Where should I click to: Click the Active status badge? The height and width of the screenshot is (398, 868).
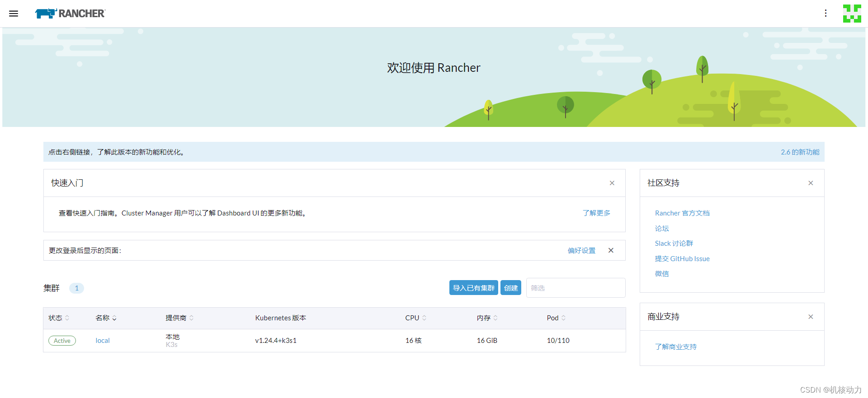point(62,341)
